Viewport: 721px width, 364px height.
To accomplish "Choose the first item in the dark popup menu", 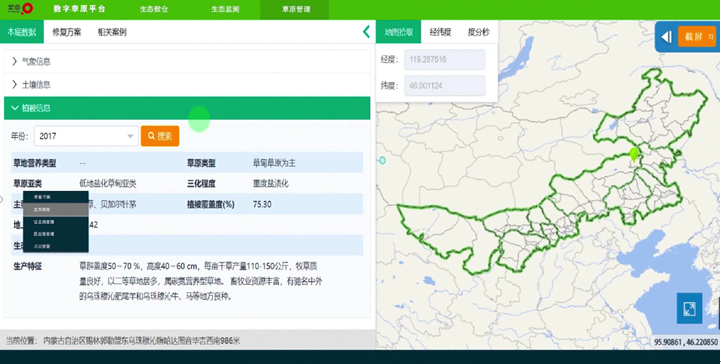I will click(x=56, y=197).
